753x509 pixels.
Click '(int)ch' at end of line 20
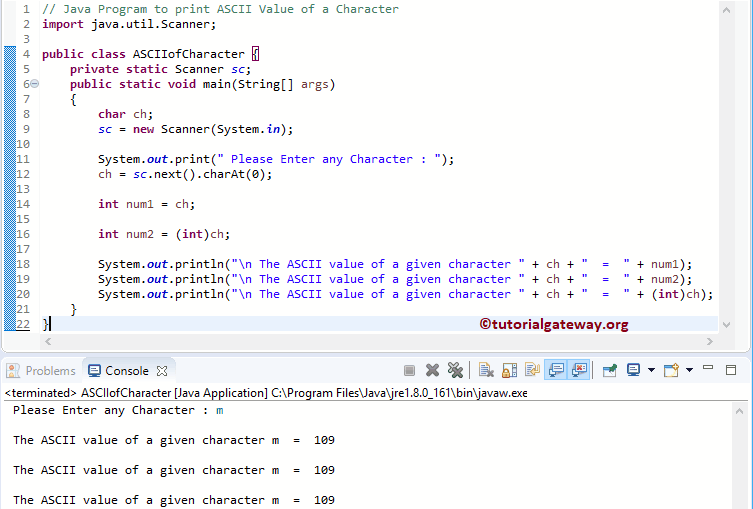(x=675, y=294)
